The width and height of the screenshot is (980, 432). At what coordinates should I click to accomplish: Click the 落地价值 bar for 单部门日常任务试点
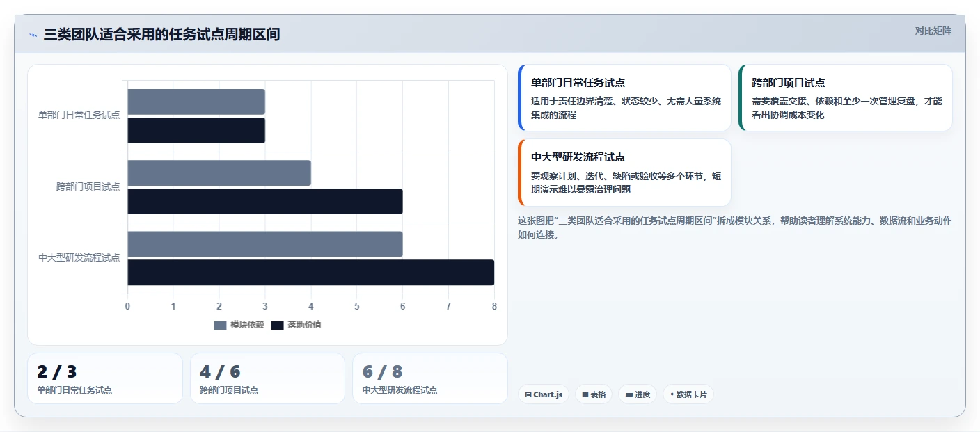[196, 130]
